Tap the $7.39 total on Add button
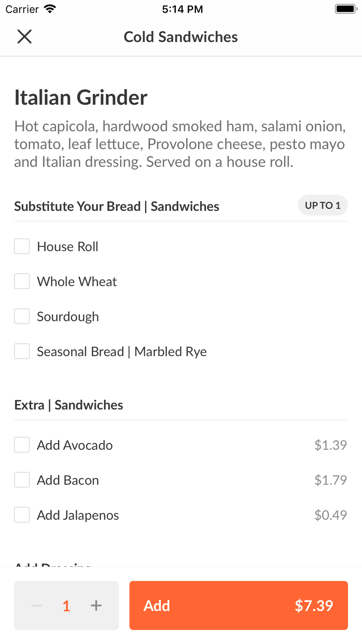The image size is (362, 644). click(x=313, y=606)
